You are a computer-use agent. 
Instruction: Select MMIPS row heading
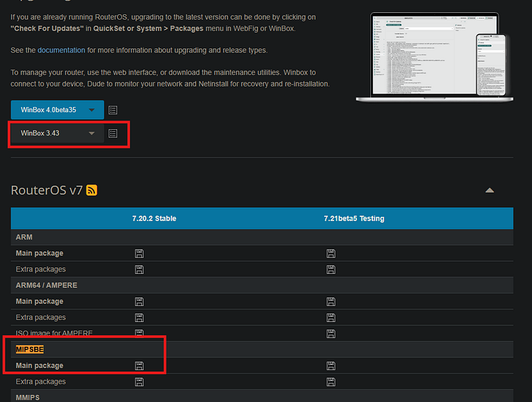tap(28, 398)
